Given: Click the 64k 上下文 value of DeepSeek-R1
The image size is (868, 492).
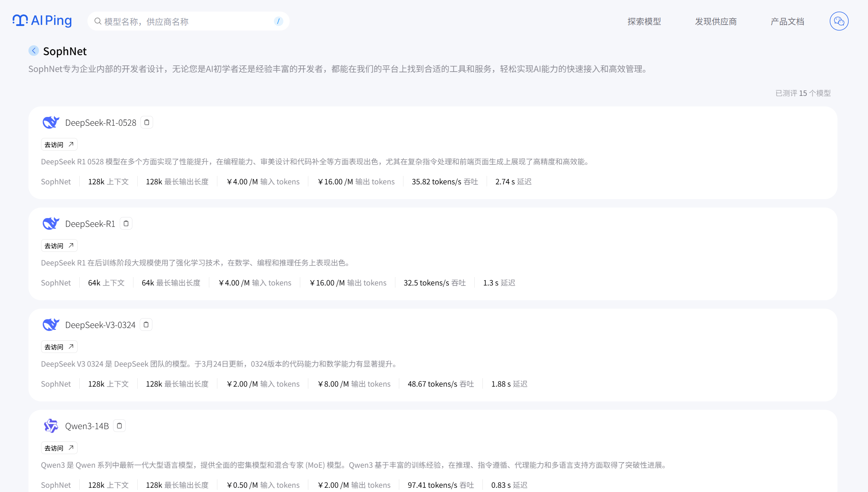Looking at the screenshot, I should tap(106, 283).
